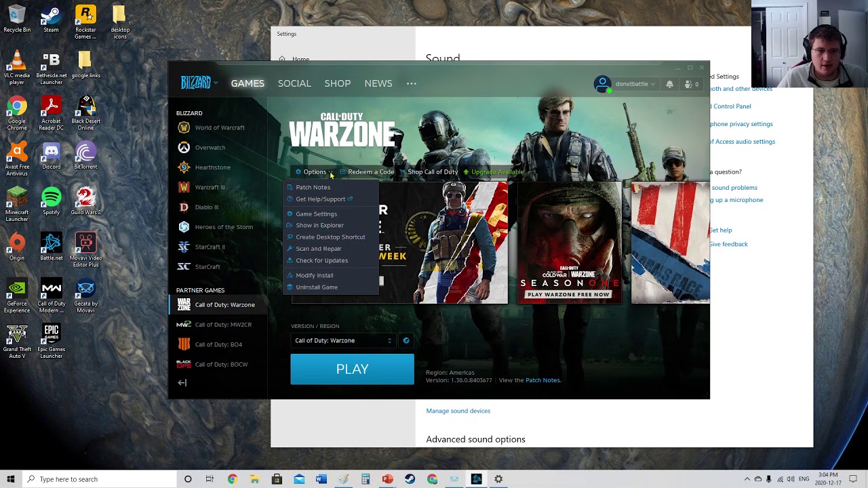Choose Modify Install from the menu

click(x=314, y=276)
